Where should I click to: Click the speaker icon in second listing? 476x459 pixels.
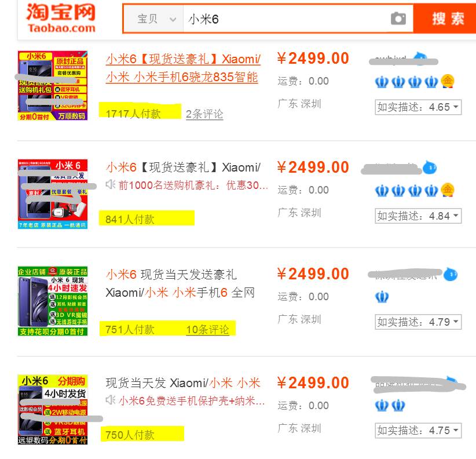[x=111, y=184]
